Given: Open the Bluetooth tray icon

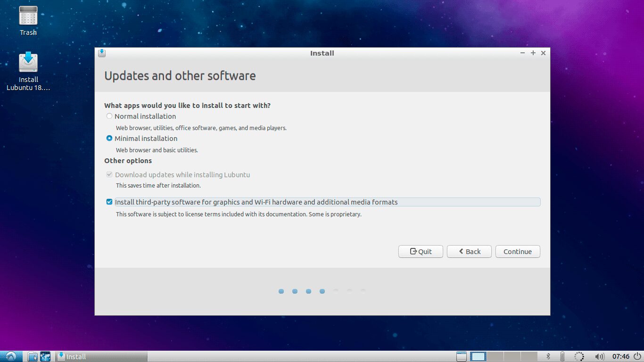Looking at the screenshot, I should 548,356.
